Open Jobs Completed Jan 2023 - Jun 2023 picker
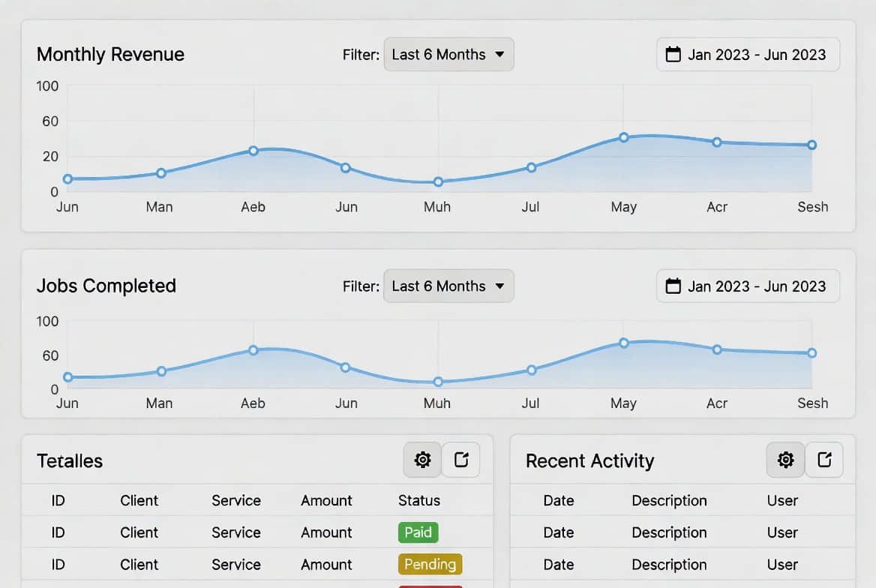The height and width of the screenshot is (588, 876). point(756,286)
